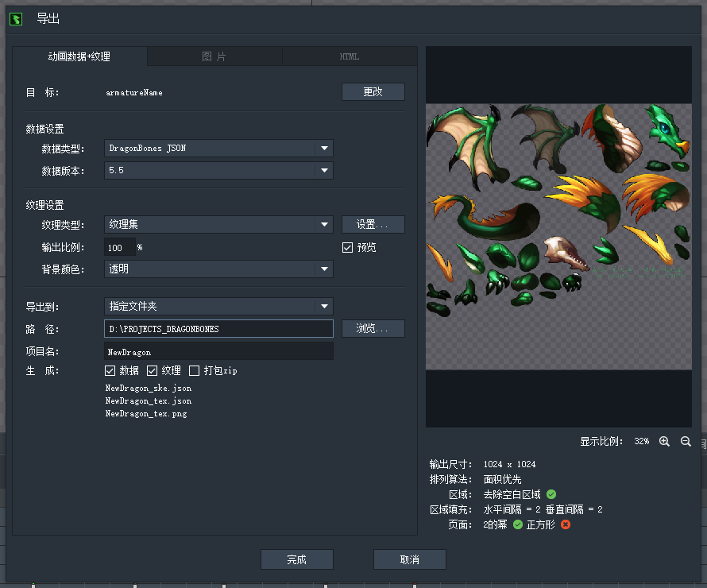Open the 数据类型 DragonBones JSON dropdown
Viewport: 707px width, 588px height.
point(218,149)
